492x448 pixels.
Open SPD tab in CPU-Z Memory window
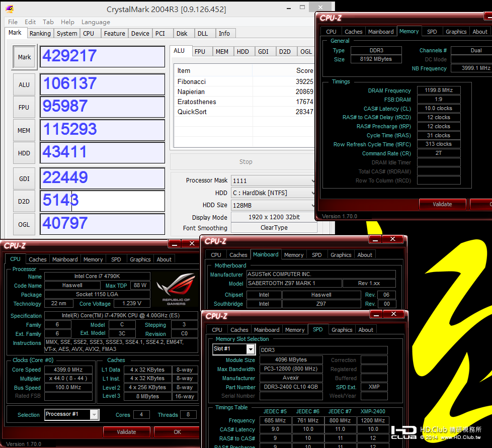[x=432, y=32]
